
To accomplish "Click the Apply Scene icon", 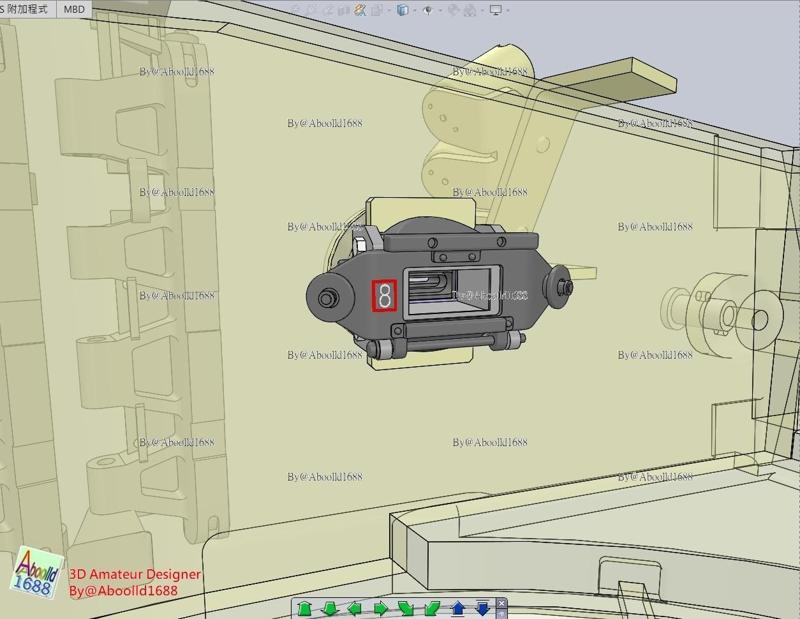I will pyautogui.click(x=470, y=10).
